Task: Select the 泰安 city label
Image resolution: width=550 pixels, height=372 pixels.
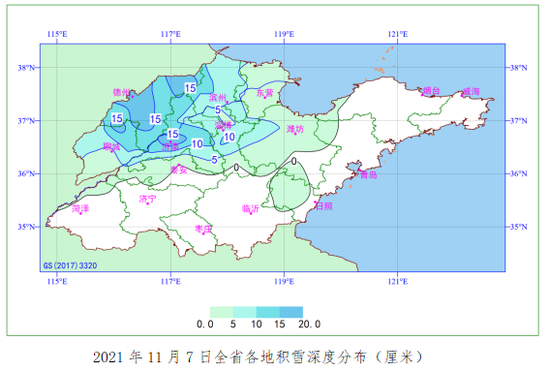Action: 179,170
